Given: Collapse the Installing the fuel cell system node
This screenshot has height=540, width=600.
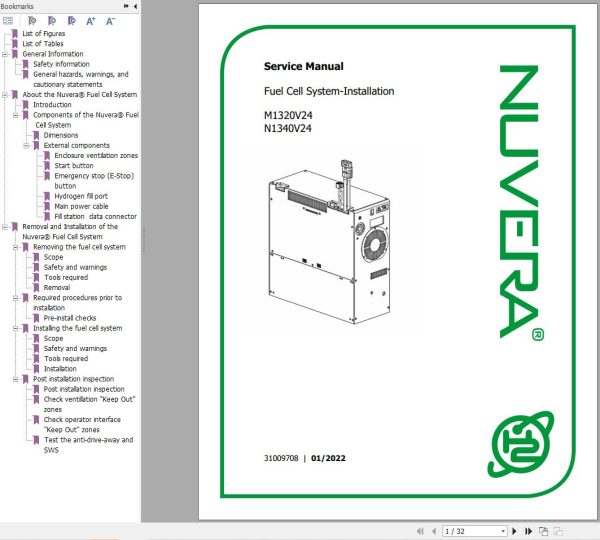Looking at the screenshot, I should coord(16,329).
